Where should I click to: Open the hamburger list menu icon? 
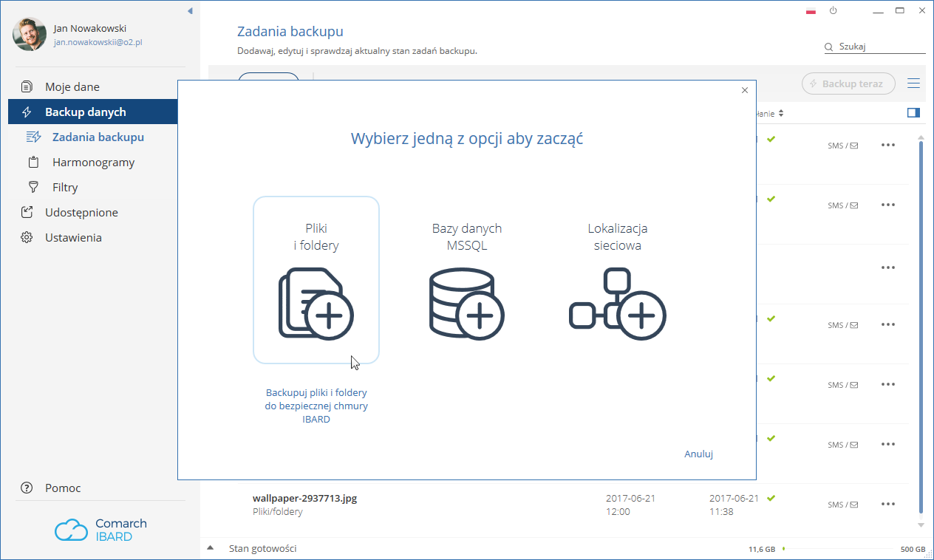click(x=913, y=83)
